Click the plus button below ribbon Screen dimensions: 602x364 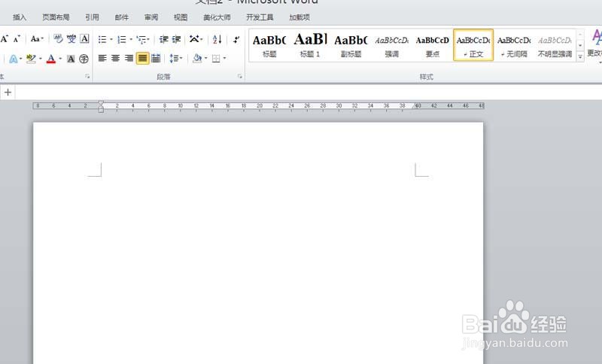8,92
